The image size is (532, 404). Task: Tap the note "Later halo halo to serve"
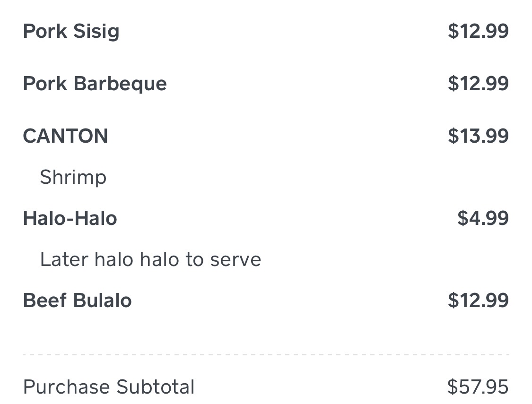pos(150,259)
